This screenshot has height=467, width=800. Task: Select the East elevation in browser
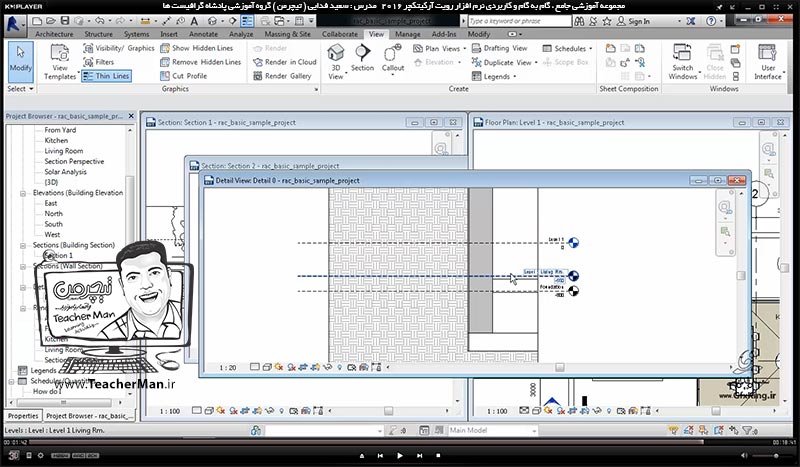click(51, 203)
